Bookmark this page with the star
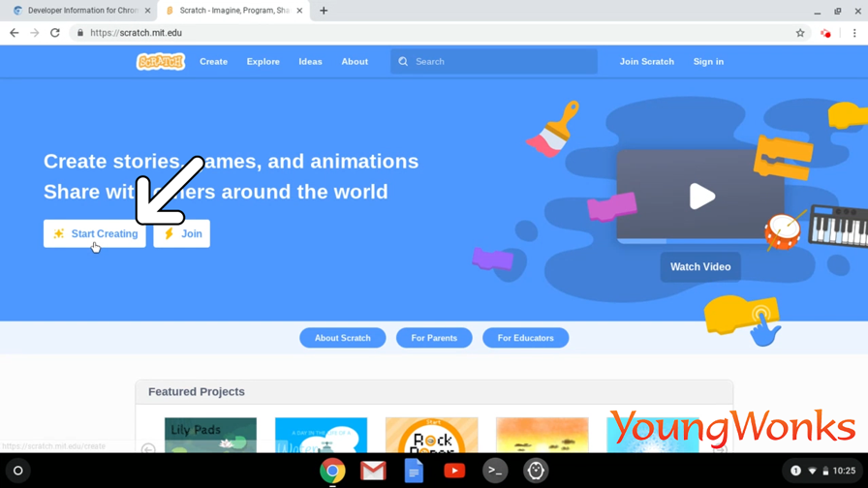868x488 pixels. tap(800, 33)
